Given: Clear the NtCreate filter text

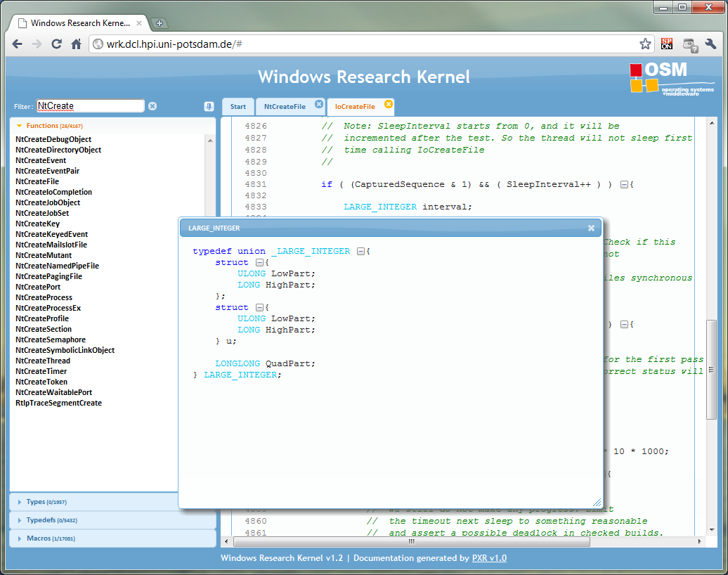Looking at the screenshot, I should 152,106.
